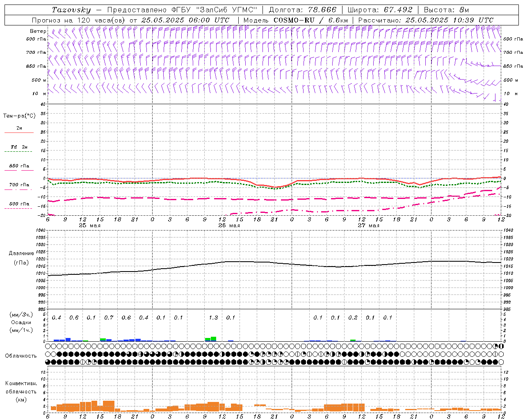Click the 1.3 precipitation amount label

tap(213, 317)
